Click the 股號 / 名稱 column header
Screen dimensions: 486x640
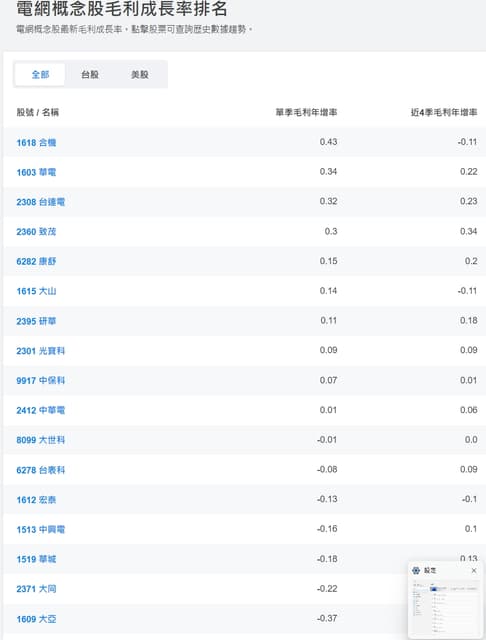38,112
